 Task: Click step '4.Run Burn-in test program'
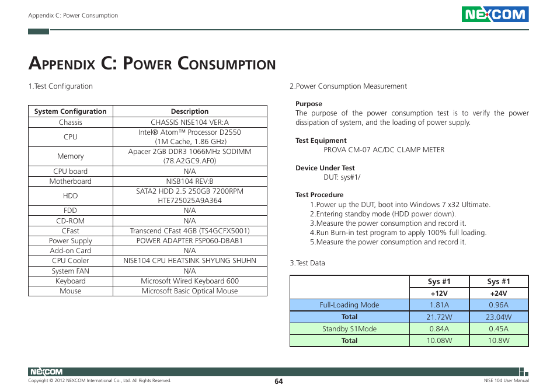click(398, 233)
